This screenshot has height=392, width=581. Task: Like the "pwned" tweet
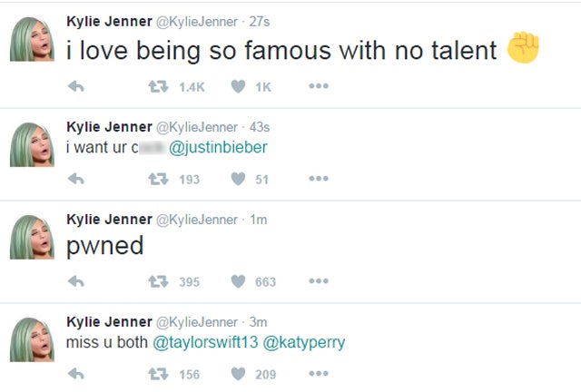click(239, 282)
